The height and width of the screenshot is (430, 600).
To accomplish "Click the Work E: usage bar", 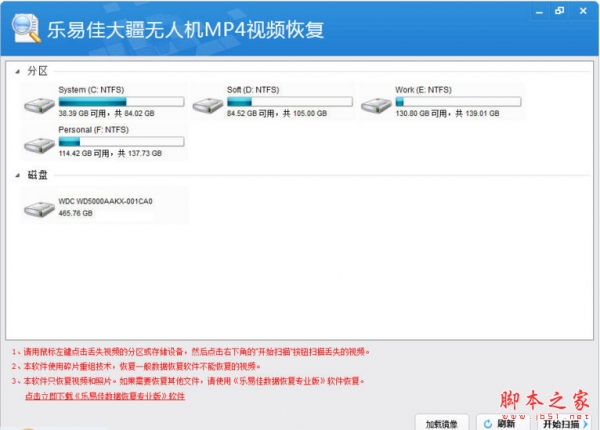I will point(458,101).
